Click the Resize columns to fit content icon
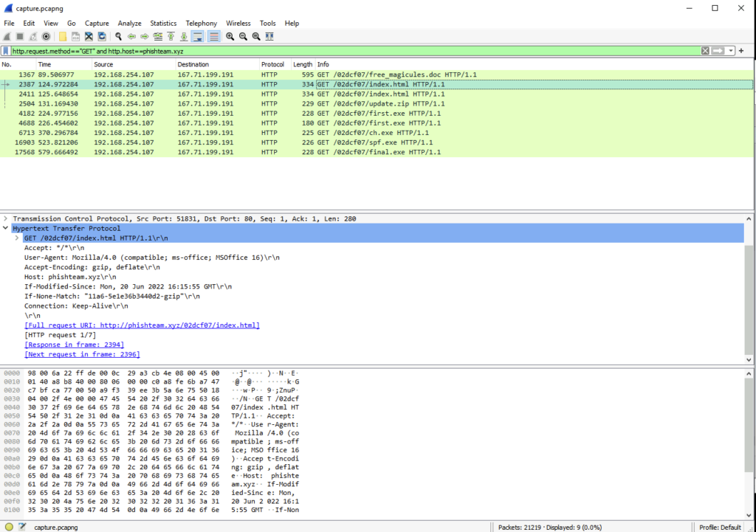This screenshot has width=756, height=532. (269, 37)
